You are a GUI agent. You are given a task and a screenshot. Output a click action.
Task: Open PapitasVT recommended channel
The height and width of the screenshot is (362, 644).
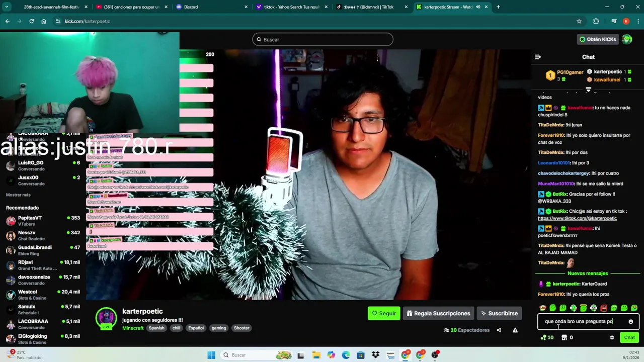[43, 221]
